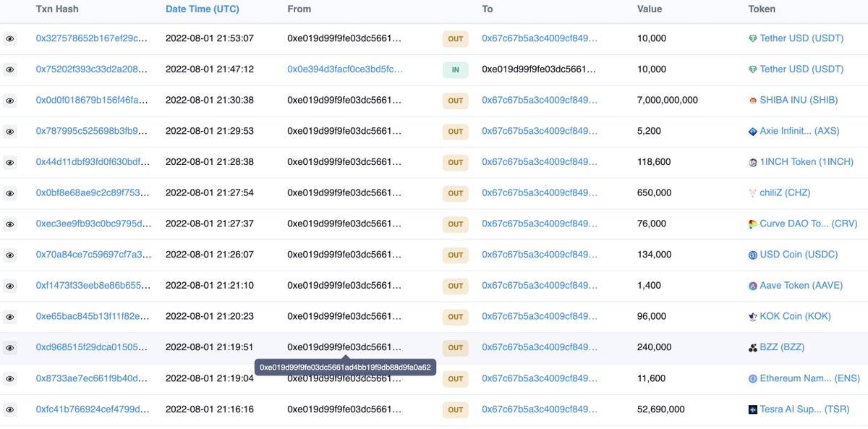Image resolution: width=868 pixels, height=429 pixels.
Task: Open transaction hash 0x787995c525698b3fb9
Action: (x=93, y=132)
